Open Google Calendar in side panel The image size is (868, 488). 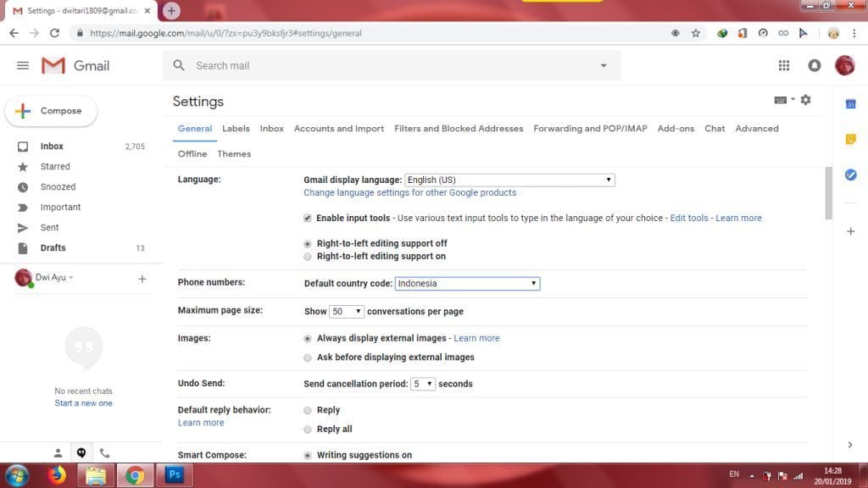(x=850, y=104)
